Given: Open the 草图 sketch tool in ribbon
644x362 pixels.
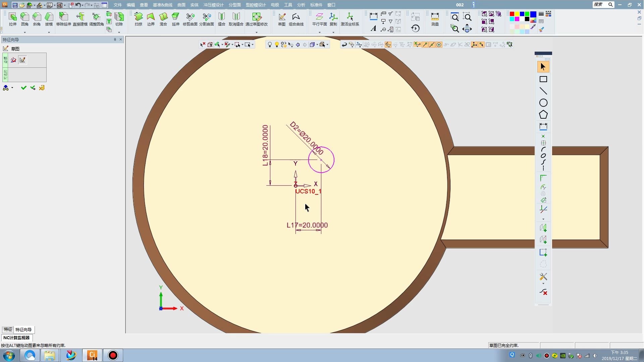Looking at the screenshot, I should (x=282, y=19).
